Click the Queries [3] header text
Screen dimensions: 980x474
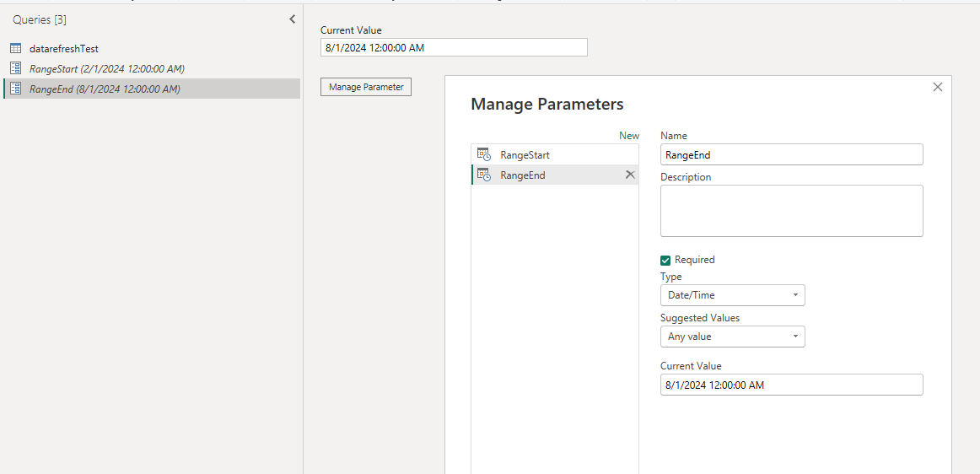40,20
